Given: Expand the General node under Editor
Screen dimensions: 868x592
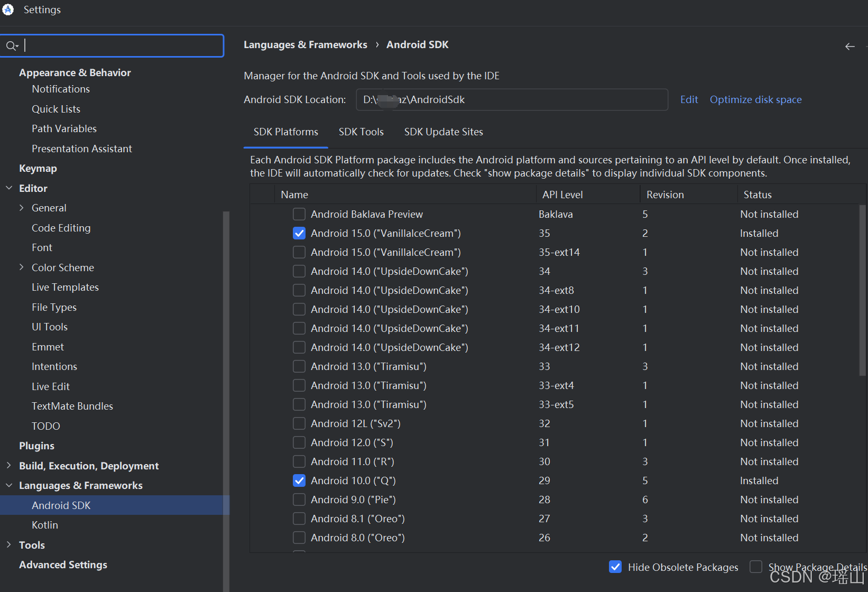Looking at the screenshot, I should click(22, 208).
